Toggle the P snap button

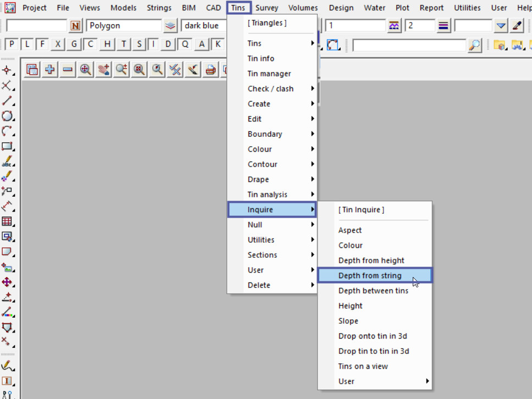tap(12, 45)
